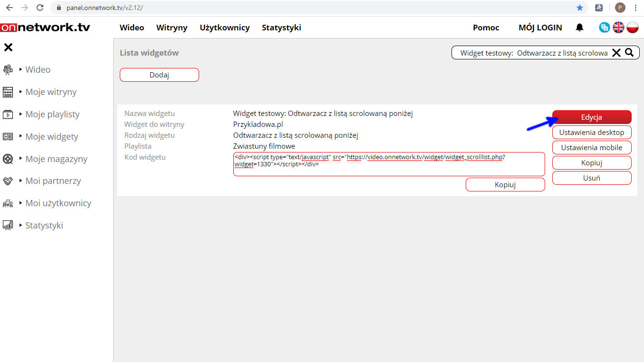The width and height of the screenshot is (644, 362).
Task: Click the Nazwa widgetu label
Action: click(x=149, y=114)
